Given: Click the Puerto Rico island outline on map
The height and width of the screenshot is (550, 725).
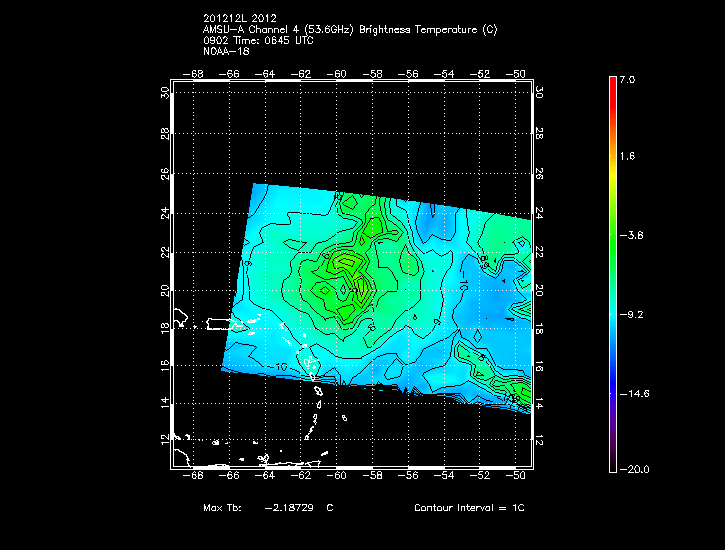Looking at the screenshot, I should [x=222, y=324].
